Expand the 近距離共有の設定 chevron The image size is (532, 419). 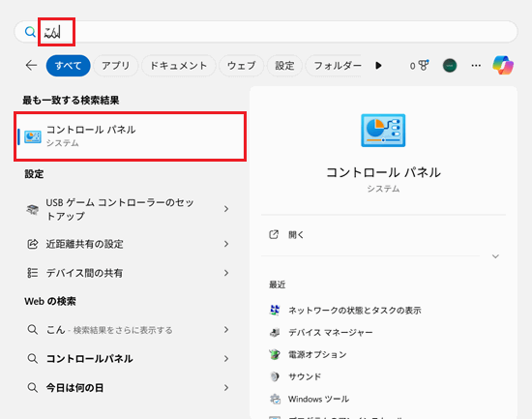click(x=226, y=244)
